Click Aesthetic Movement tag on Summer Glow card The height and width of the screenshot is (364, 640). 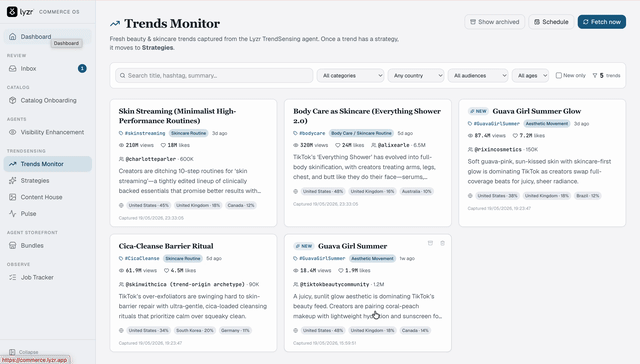[547, 124]
